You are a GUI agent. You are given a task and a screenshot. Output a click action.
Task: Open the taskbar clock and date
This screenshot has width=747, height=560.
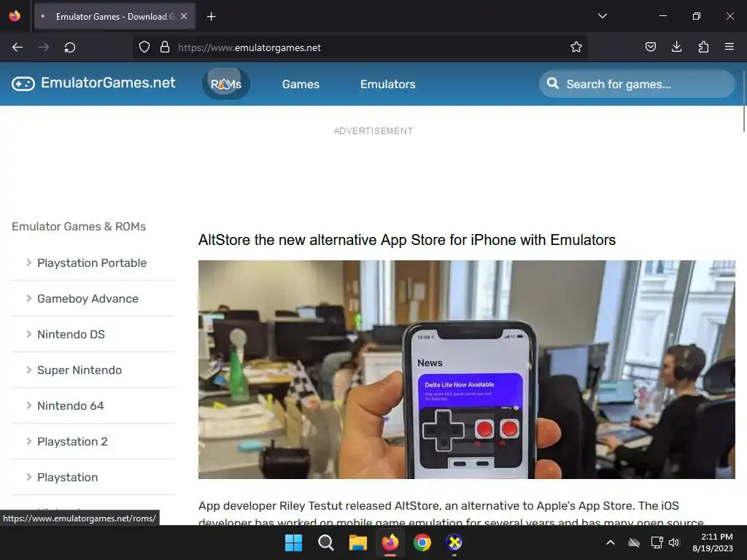point(713,542)
